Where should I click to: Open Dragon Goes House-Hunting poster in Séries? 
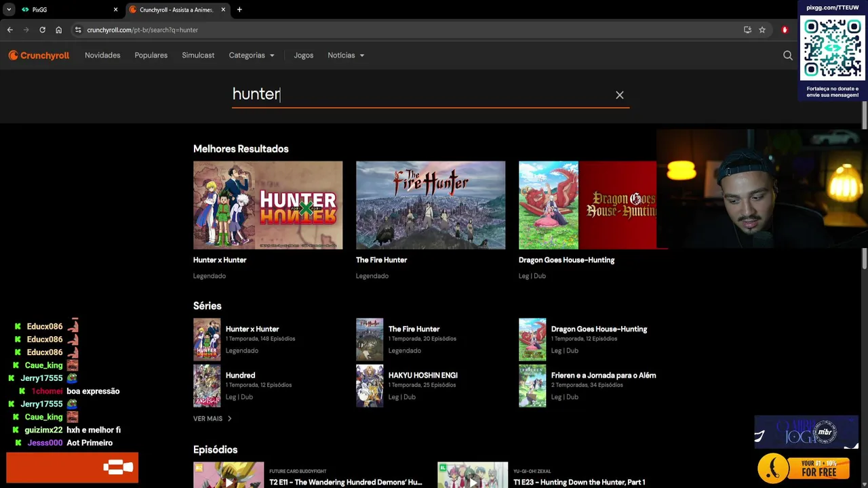click(532, 340)
